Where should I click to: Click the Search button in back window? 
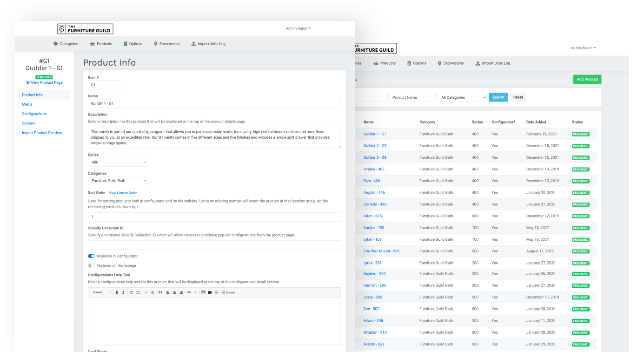pos(498,97)
